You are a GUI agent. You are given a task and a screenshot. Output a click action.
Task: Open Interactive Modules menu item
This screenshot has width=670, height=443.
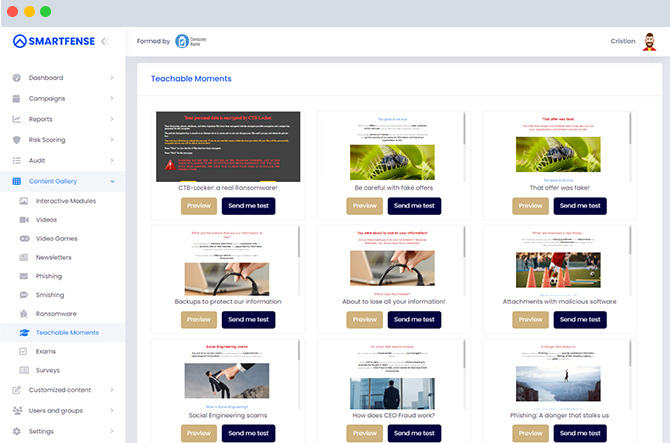(x=62, y=201)
